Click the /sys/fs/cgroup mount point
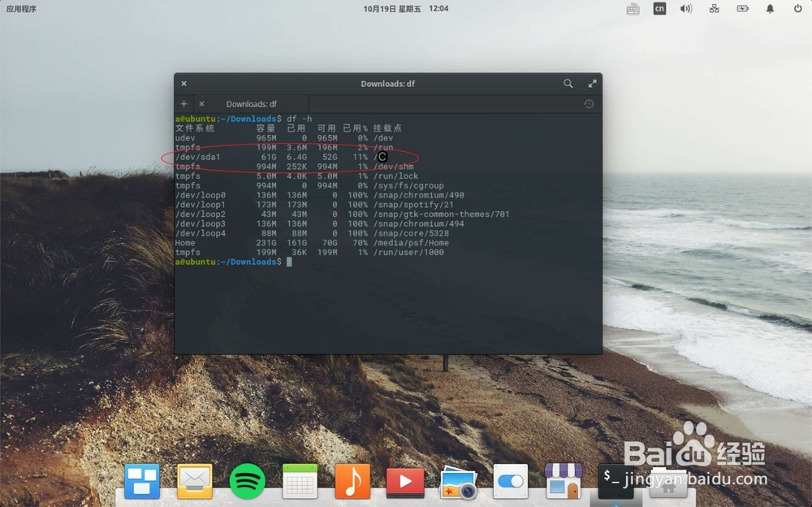Screen dimensions: 812x507 [x=408, y=185]
